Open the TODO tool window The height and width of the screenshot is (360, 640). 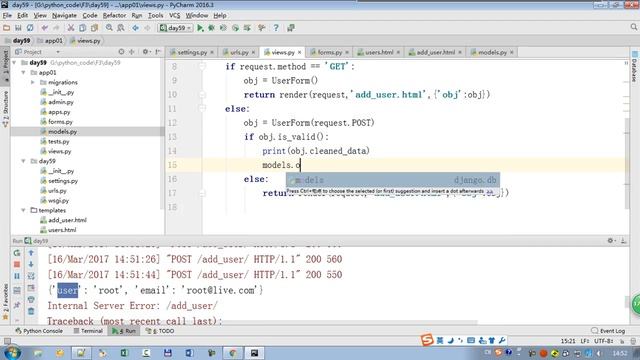click(160, 331)
